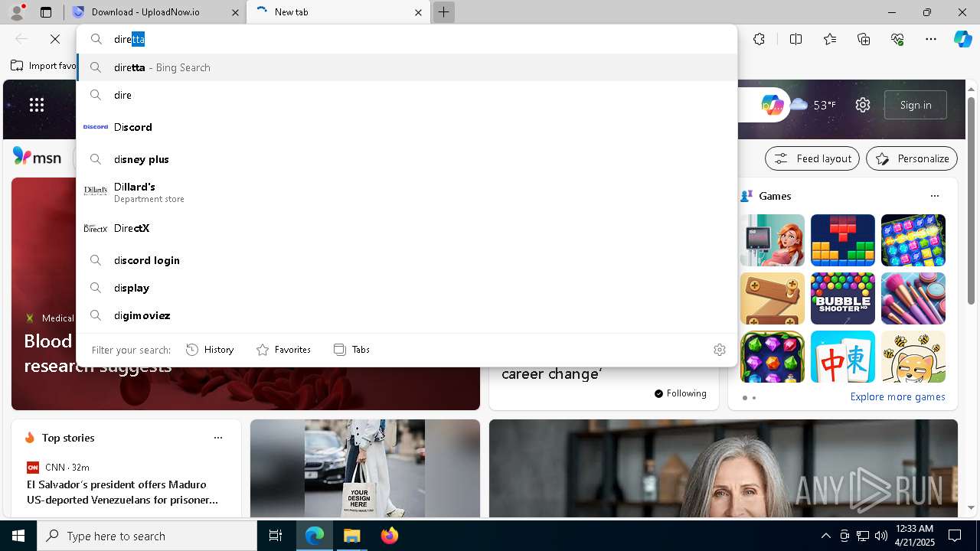
Task: Launch Copilot from the toolbar icon
Action: pos(962,39)
